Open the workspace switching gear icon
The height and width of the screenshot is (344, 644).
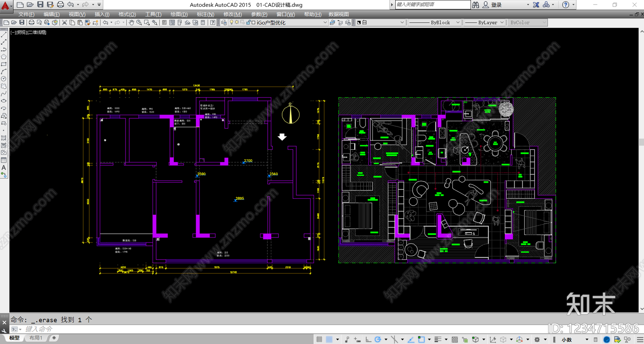[x=537, y=340]
